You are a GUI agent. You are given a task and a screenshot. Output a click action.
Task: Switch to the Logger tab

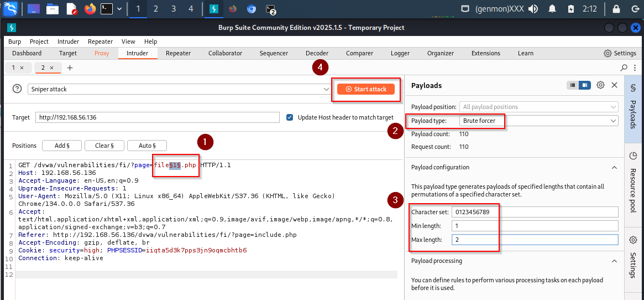click(400, 53)
